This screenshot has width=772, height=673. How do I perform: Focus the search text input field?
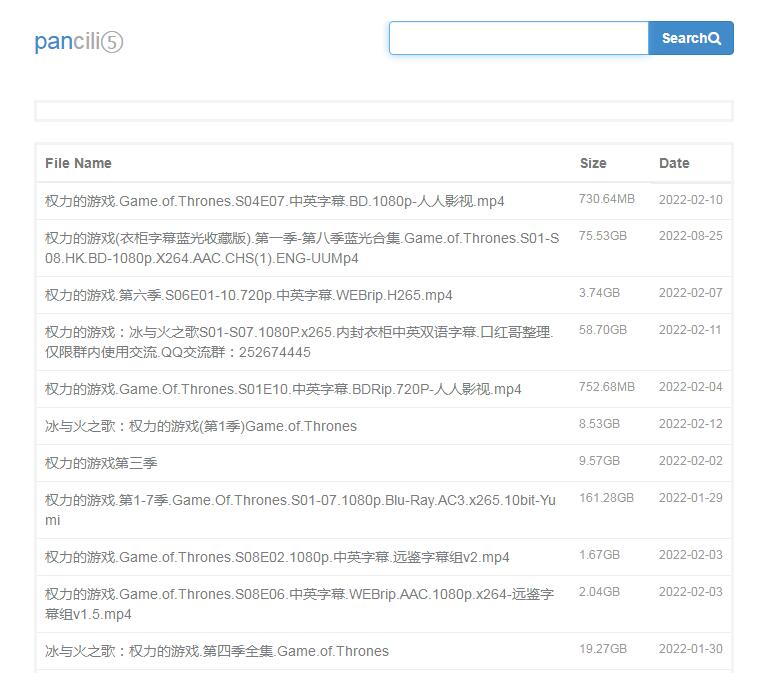click(x=518, y=38)
